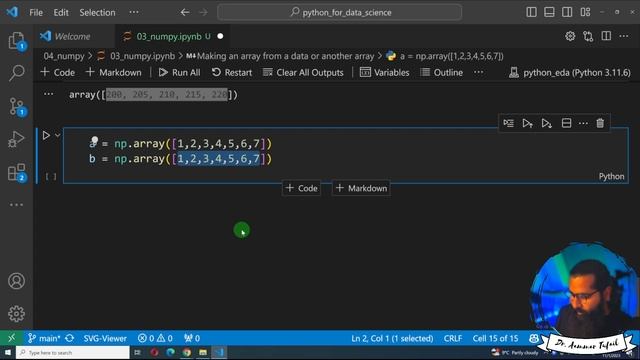Open the Explorer view in activity bar
Viewport: 640px width, 360px height.
point(16,41)
